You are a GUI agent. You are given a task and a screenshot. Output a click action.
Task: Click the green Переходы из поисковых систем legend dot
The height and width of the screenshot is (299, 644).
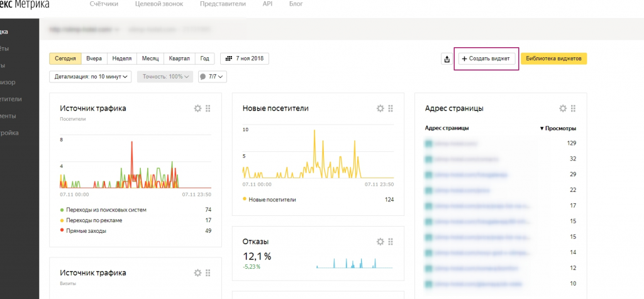62,210
